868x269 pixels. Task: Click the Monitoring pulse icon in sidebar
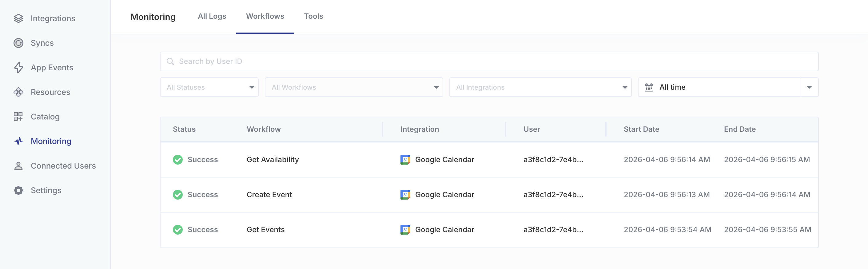(18, 141)
